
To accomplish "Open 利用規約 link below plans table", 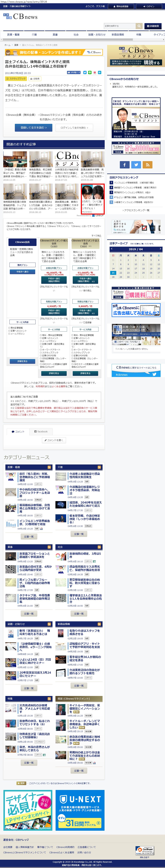I will 40,386.
